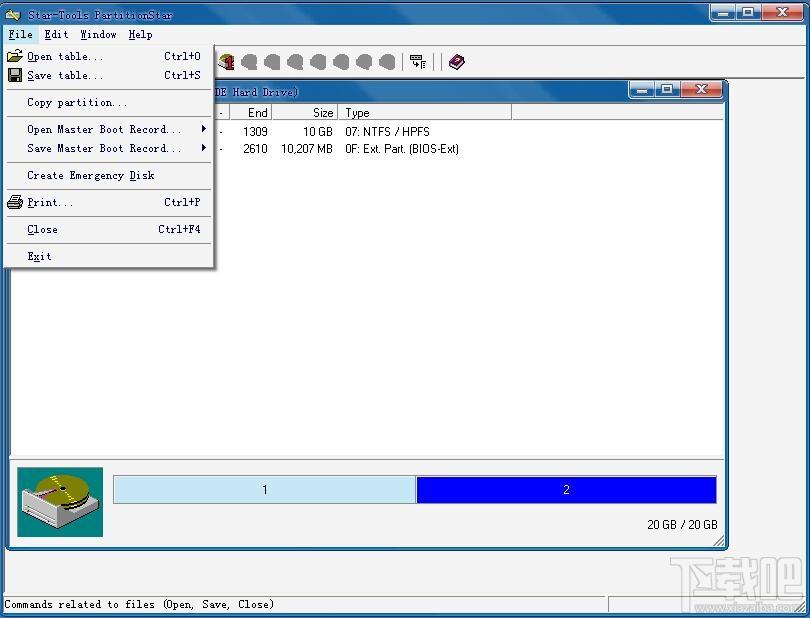Open the partition table tree view icon
The height and width of the screenshot is (618, 810).
418,62
